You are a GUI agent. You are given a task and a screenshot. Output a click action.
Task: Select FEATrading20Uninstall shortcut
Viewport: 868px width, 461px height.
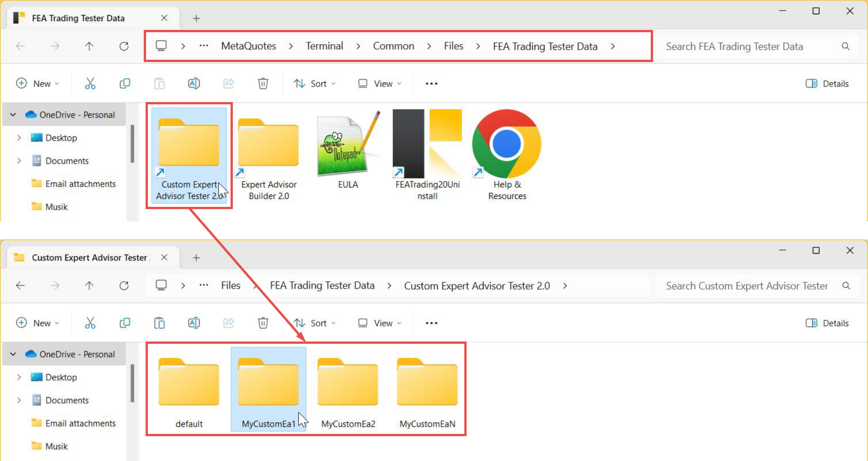pos(427,155)
